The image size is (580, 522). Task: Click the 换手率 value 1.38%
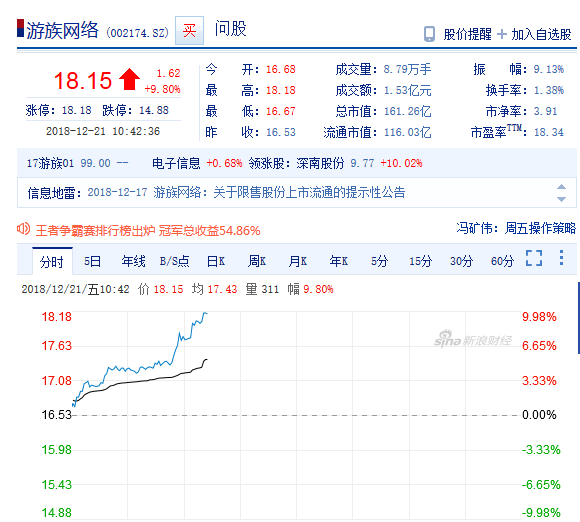click(x=549, y=90)
